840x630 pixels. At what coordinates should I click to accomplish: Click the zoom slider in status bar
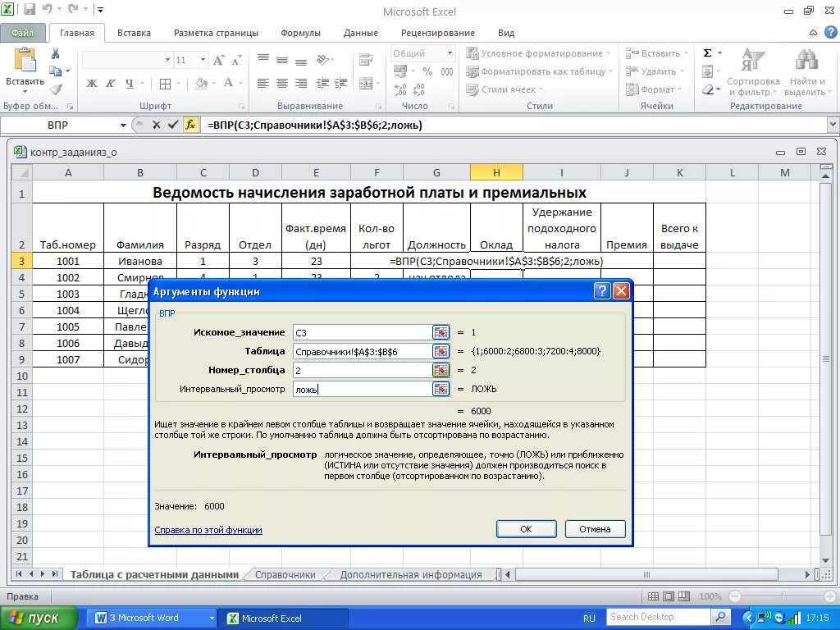(781, 596)
